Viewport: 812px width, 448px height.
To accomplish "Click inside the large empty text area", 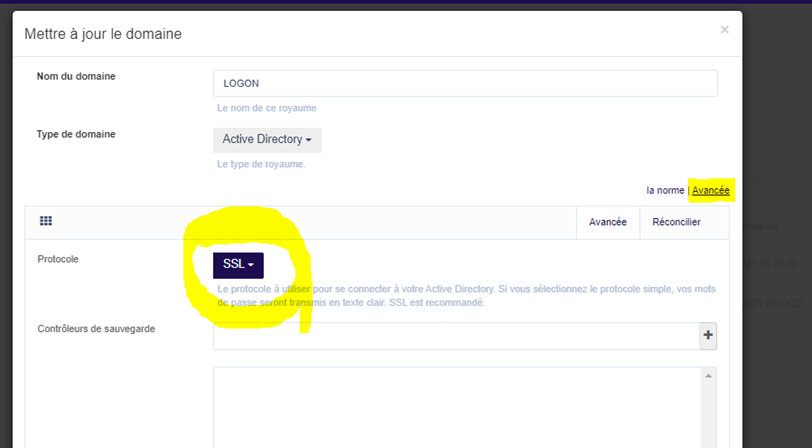I will [x=455, y=408].
